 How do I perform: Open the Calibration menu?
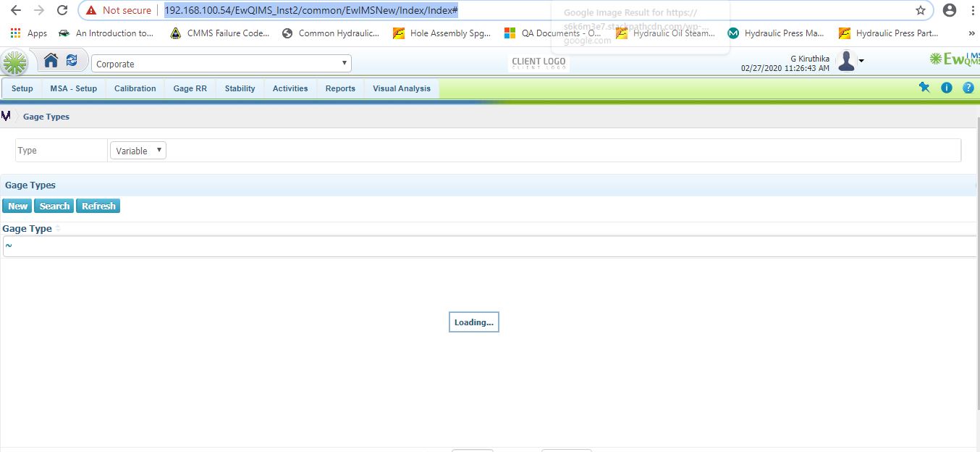pyautogui.click(x=135, y=88)
